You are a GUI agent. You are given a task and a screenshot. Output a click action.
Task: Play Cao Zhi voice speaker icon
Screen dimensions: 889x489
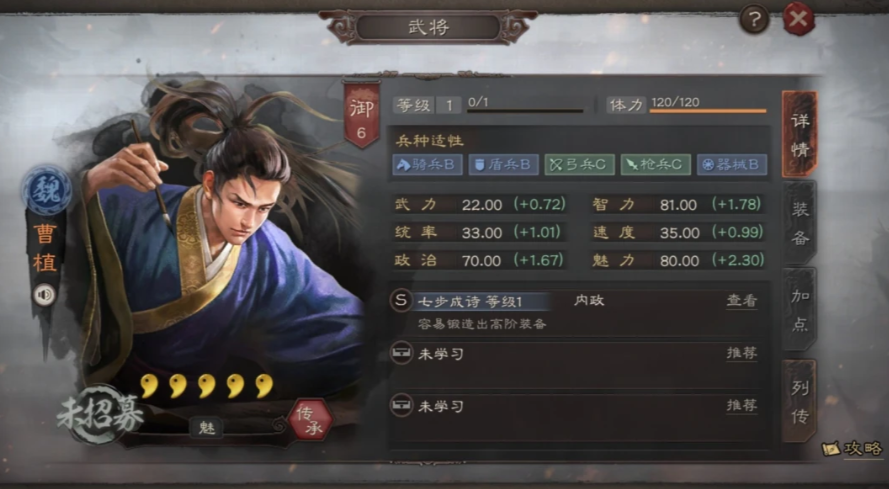(x=44, y=294)
